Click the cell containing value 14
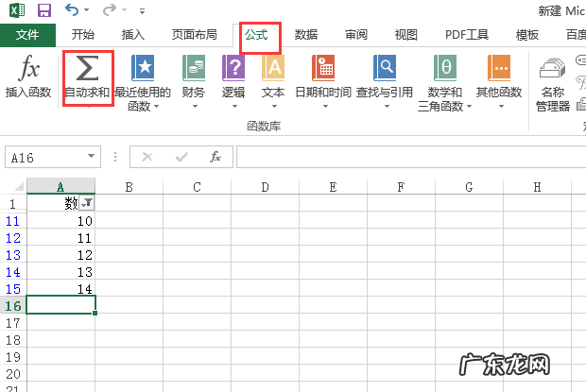Image resolution: width=586 pixels, height=392 pixels. (60, 288)
